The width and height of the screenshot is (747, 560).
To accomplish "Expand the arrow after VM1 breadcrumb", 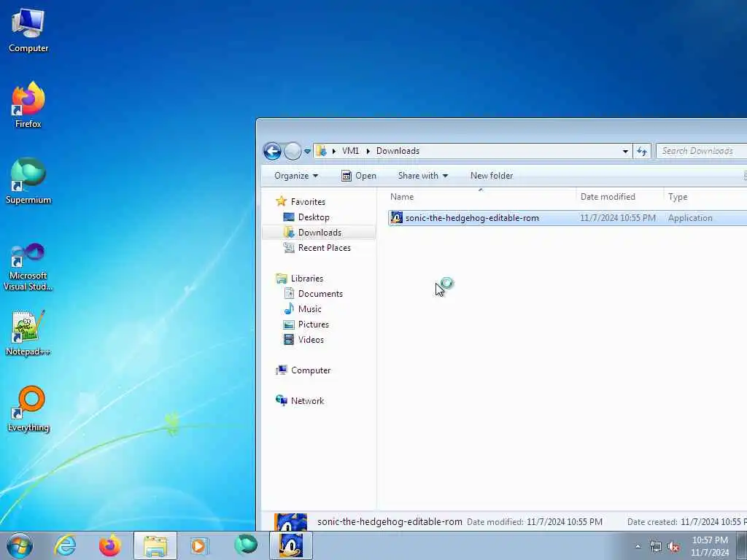I will pos(368,151).
